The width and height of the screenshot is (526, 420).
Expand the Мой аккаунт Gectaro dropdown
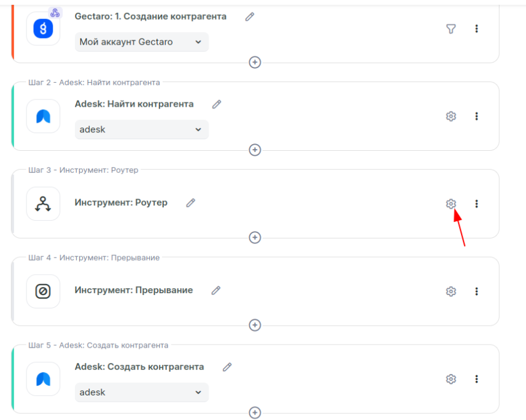[x=141, y=42]
